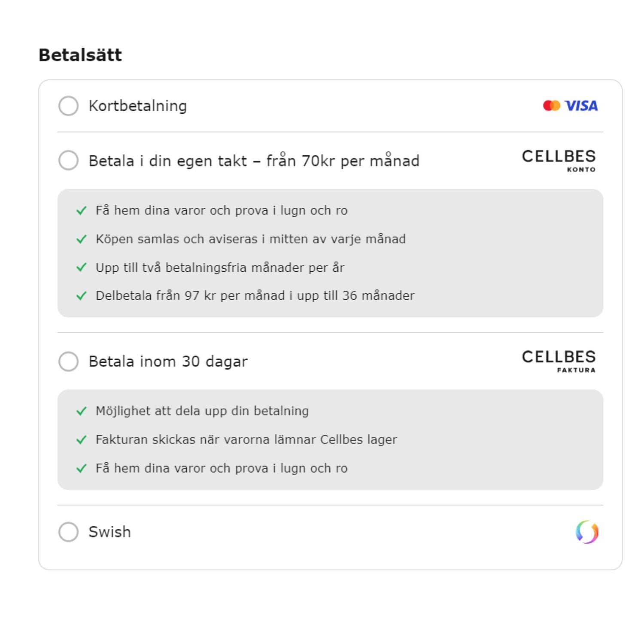The image size is (644, 644).
Task: Click the Swish label text
Action: click(109, 532)
